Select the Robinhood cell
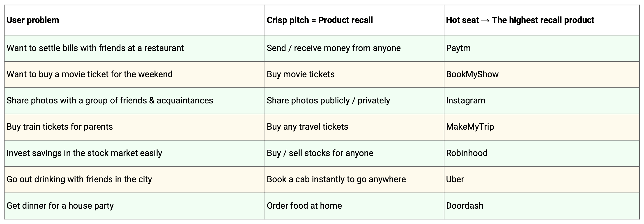The width and height of the screenshot is (644, 224). (x=541, y=153)
